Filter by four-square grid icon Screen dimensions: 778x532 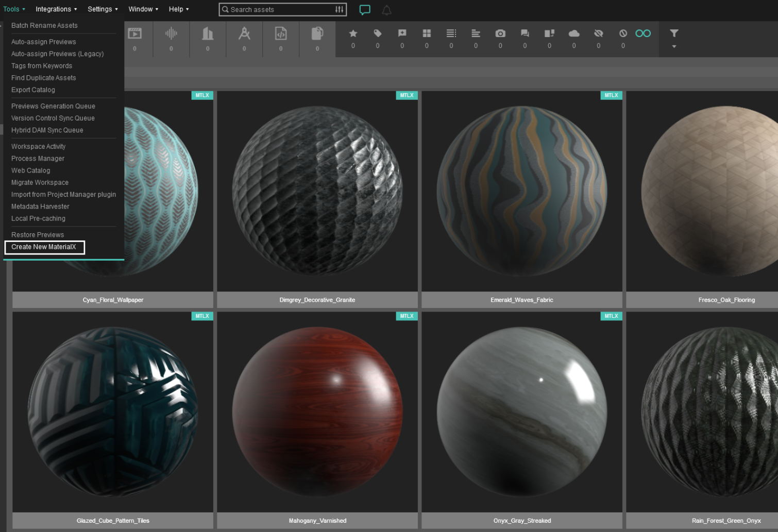click(x=427, y=33)
